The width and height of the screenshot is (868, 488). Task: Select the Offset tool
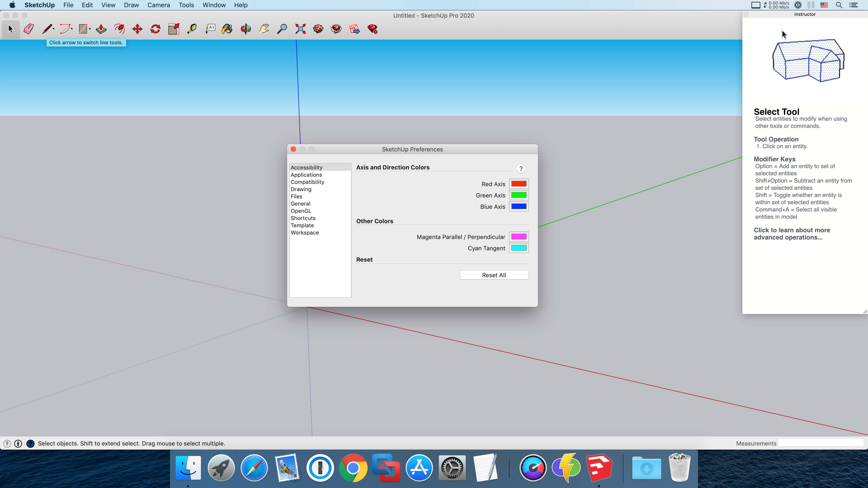click(119, 29)
